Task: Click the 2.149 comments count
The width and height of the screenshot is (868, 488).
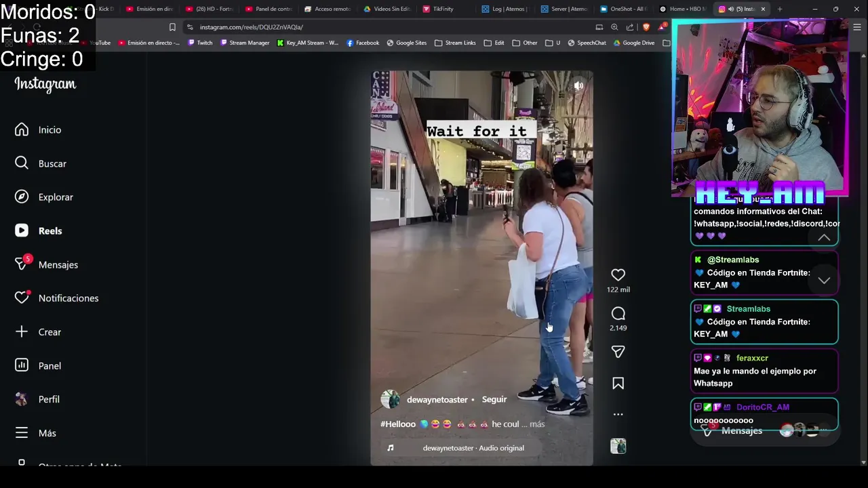Action: pos(618,328)
